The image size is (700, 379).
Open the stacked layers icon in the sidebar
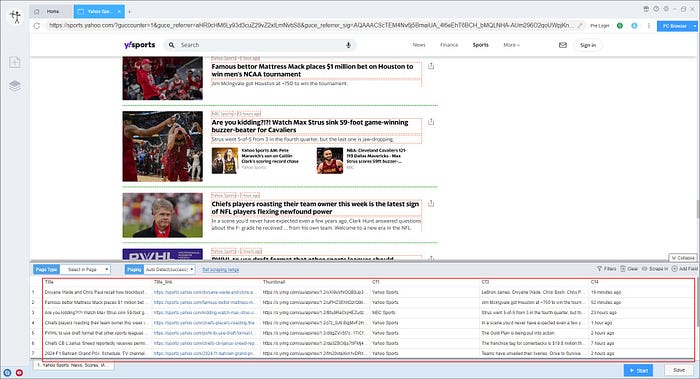[x=15, y=85]
